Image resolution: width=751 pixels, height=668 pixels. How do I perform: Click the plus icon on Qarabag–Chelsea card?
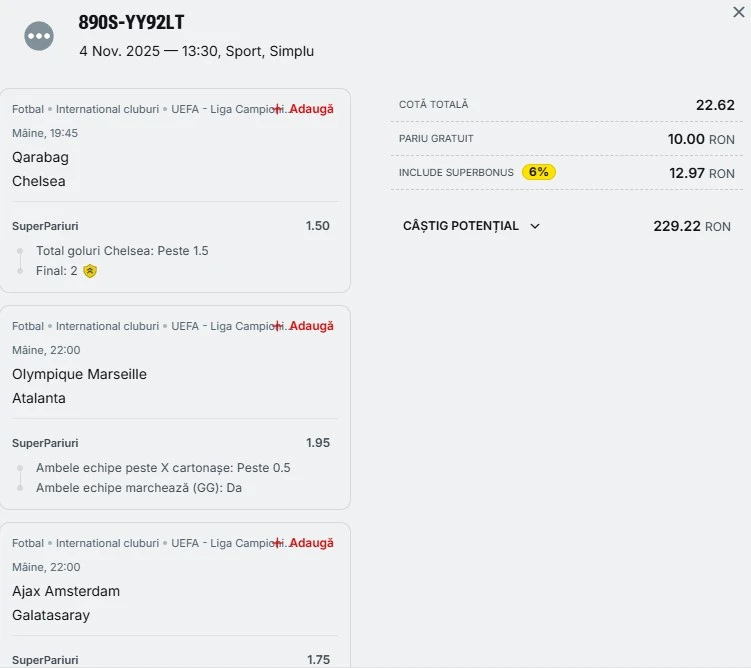(x=278, y=109)
